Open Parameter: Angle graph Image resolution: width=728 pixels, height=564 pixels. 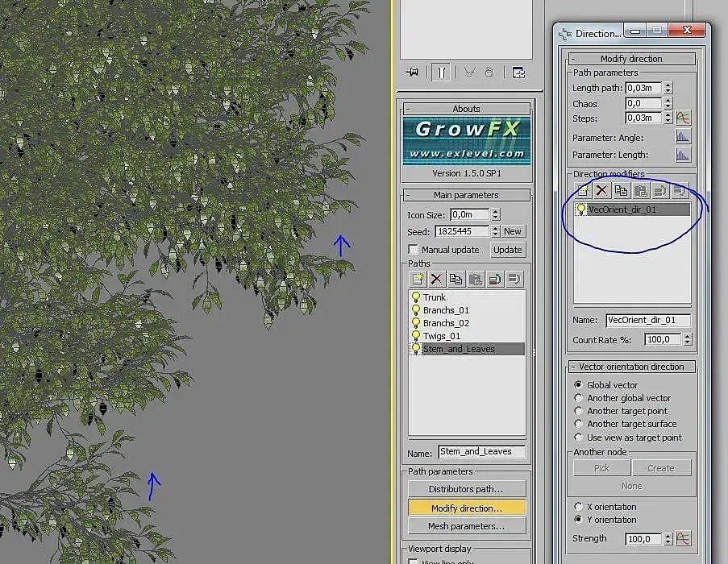pos(683,137)
